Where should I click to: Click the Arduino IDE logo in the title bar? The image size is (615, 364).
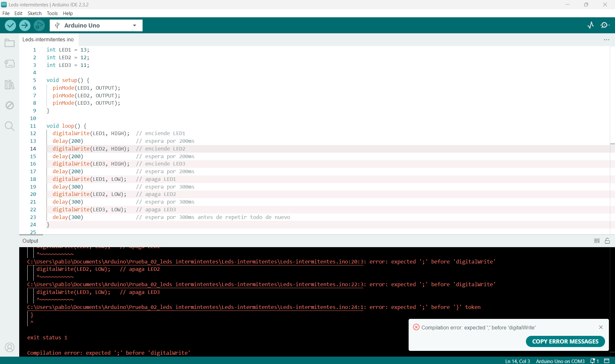point(4,4)
